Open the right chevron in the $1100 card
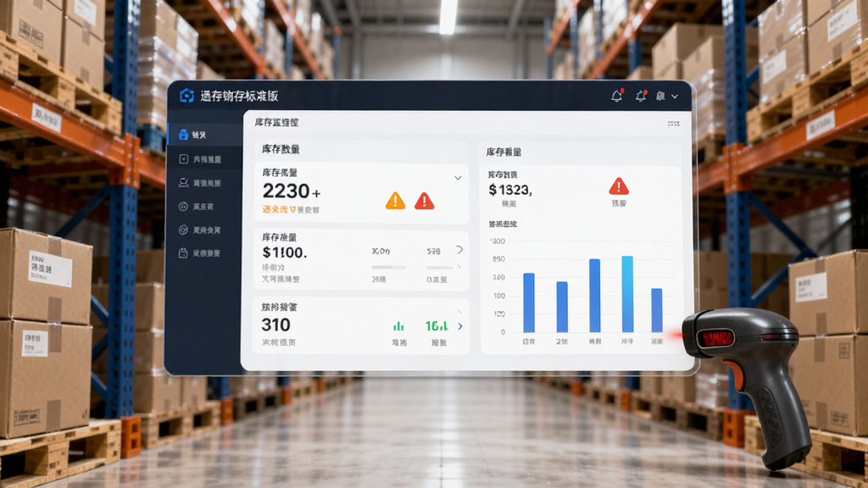 (x=459, y=250)
